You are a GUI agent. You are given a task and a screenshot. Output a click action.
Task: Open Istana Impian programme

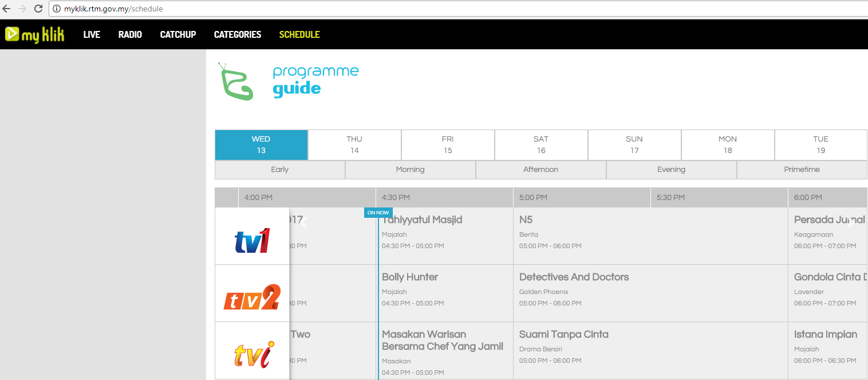[828, 351]
